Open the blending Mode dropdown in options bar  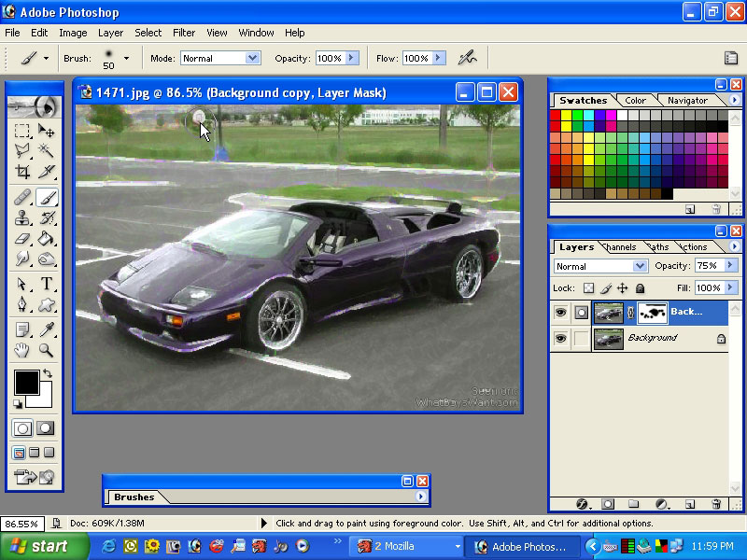[x=220, y=58]
